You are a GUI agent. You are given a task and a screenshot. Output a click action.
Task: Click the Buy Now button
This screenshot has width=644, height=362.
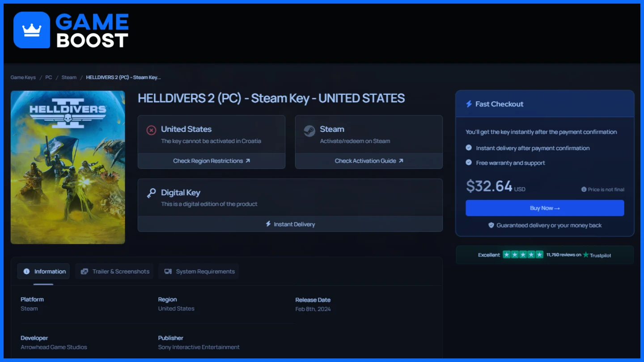pos(545,208)
